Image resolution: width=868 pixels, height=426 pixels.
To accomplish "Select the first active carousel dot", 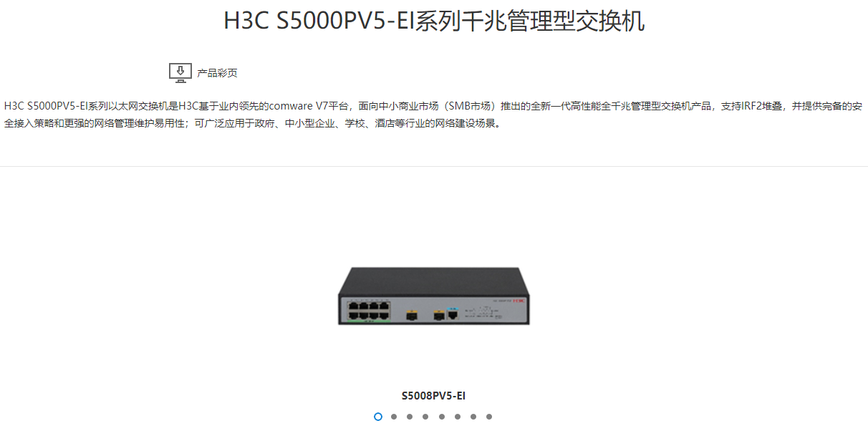I will click(378, 417).
